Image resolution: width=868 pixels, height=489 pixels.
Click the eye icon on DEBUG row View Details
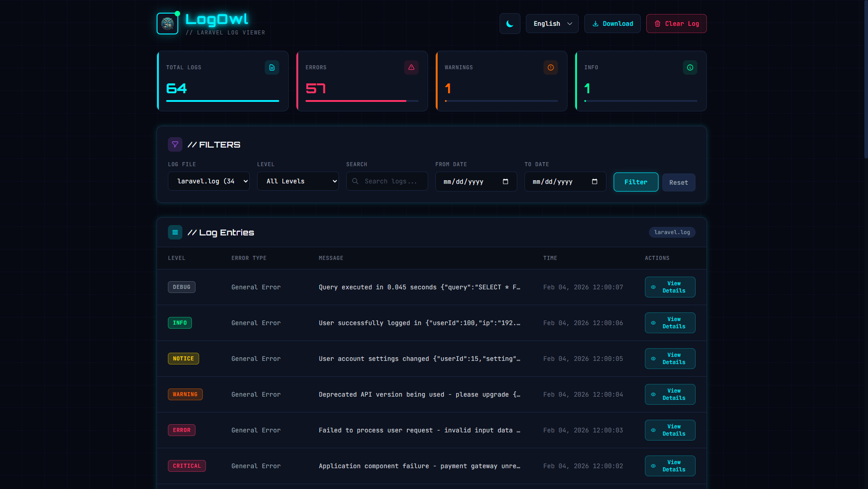[653, 287]
